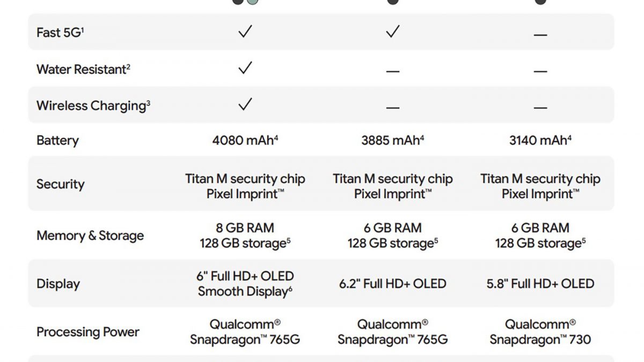644x362 pixels.
Task: Click the Wireless Charging feature label
Action: (93, 106)
